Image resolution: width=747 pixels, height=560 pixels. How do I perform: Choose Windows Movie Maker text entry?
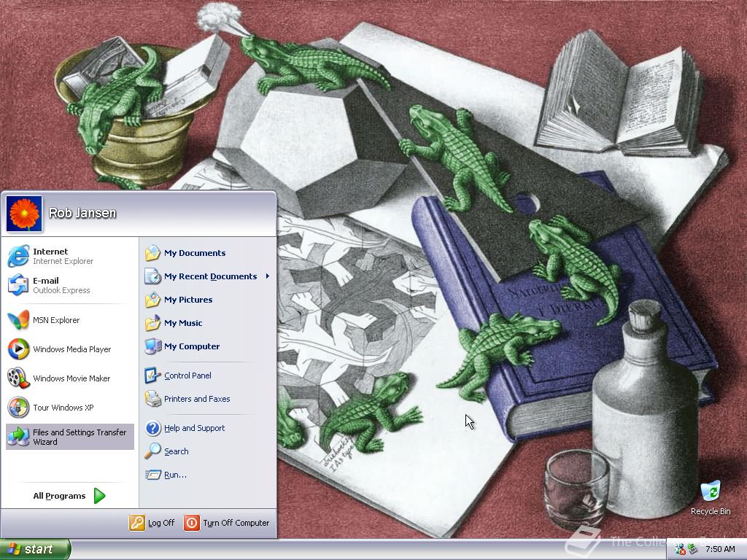[x=71, y=378]
